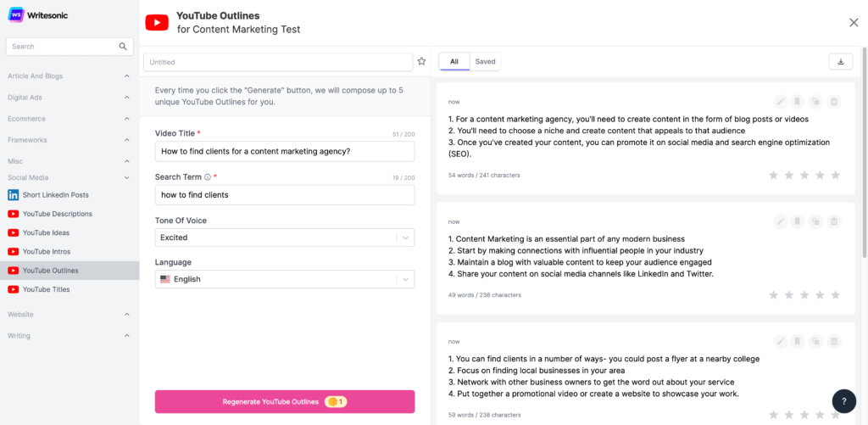Open the help question-mark bubble
Viewport: 868px width, 425px height.
click(x=843, y=401)
